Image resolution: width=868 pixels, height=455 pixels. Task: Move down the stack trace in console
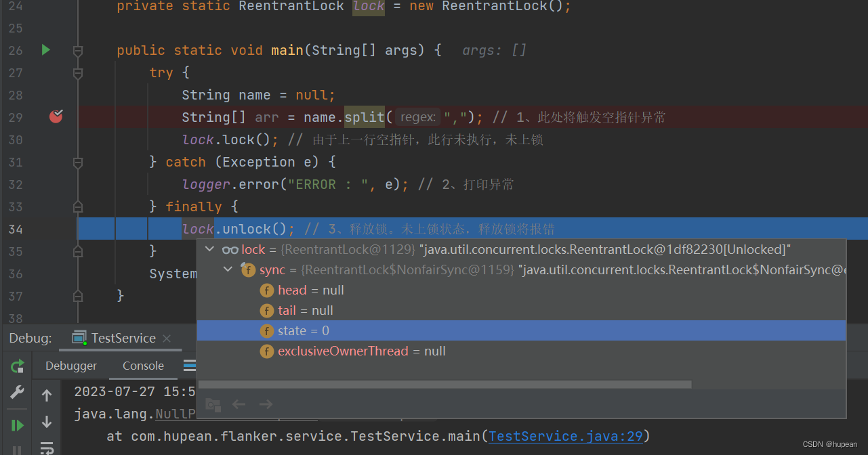coord(46,422)
